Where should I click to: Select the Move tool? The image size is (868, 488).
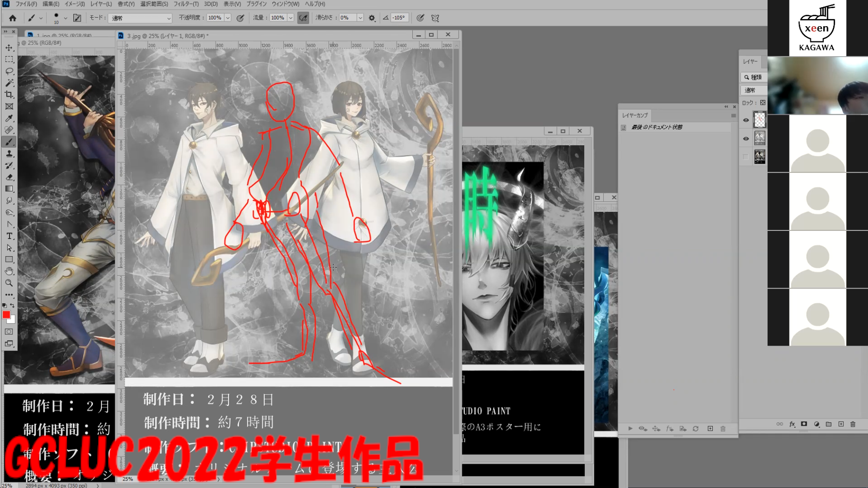click(x=9, y=48)
